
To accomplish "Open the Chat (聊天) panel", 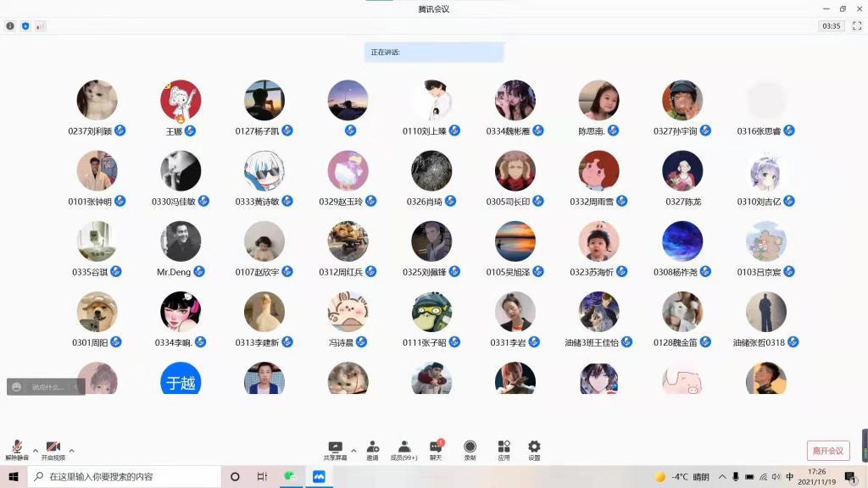I will point(436,450).
